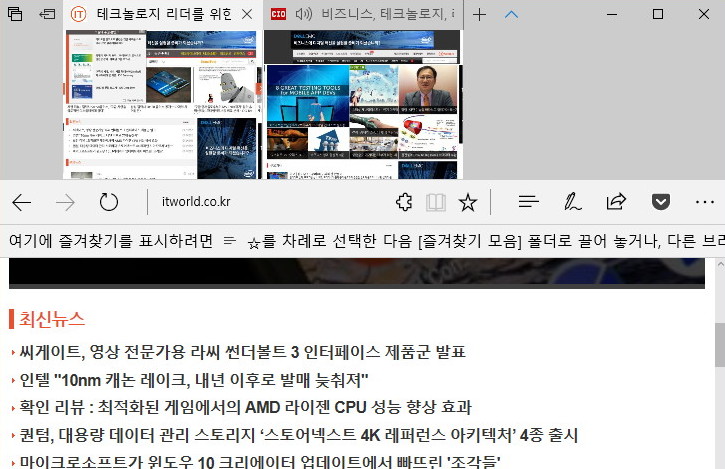Open the AMD 라이젠 CPU review article
The image size is (725, 469).
[x=245, y=407]
